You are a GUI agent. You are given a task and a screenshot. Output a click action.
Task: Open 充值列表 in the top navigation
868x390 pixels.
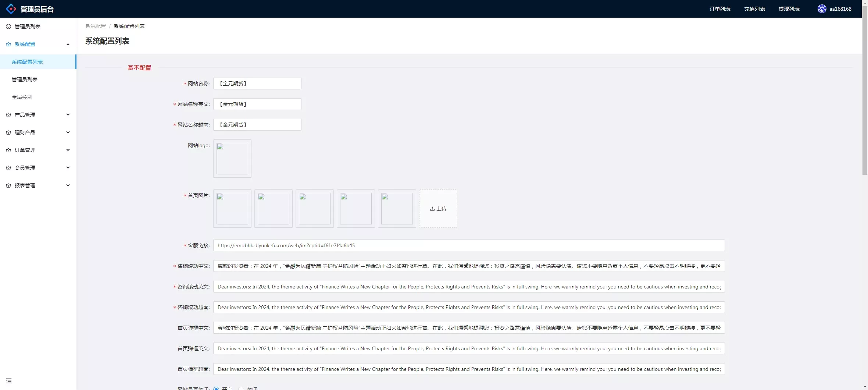point(754,9)
